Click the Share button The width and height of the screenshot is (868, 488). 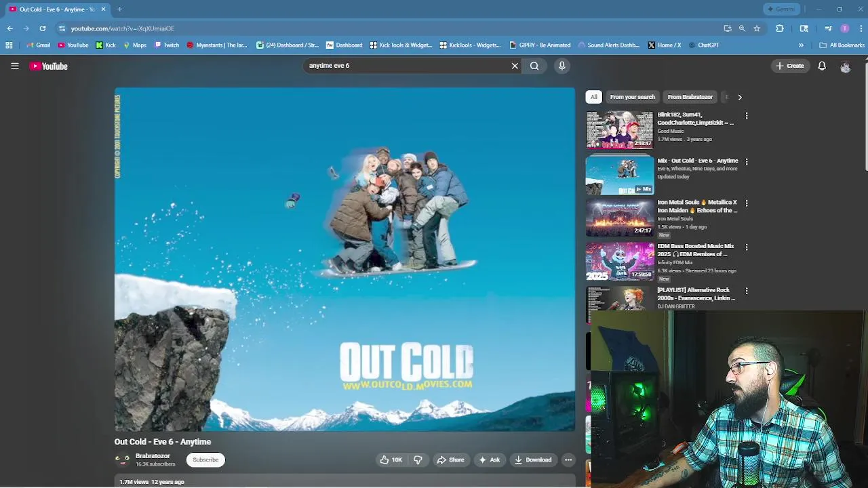click(x=450, y=460)
